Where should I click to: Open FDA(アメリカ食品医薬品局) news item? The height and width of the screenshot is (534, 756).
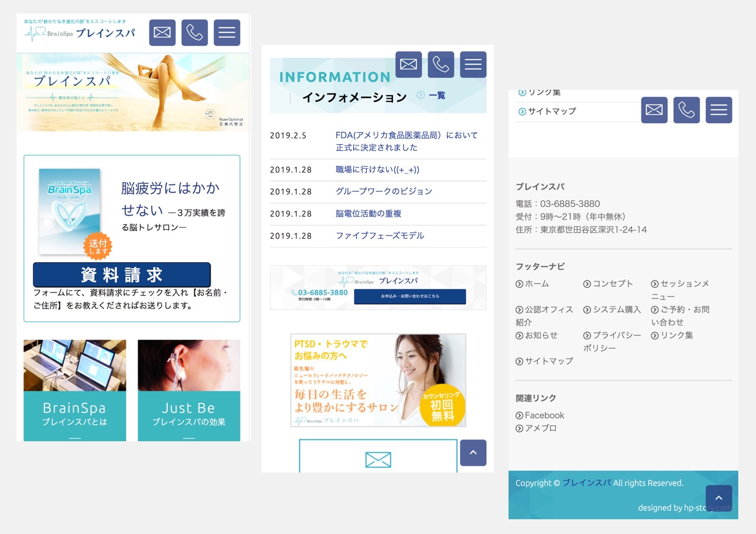[407, 141]
